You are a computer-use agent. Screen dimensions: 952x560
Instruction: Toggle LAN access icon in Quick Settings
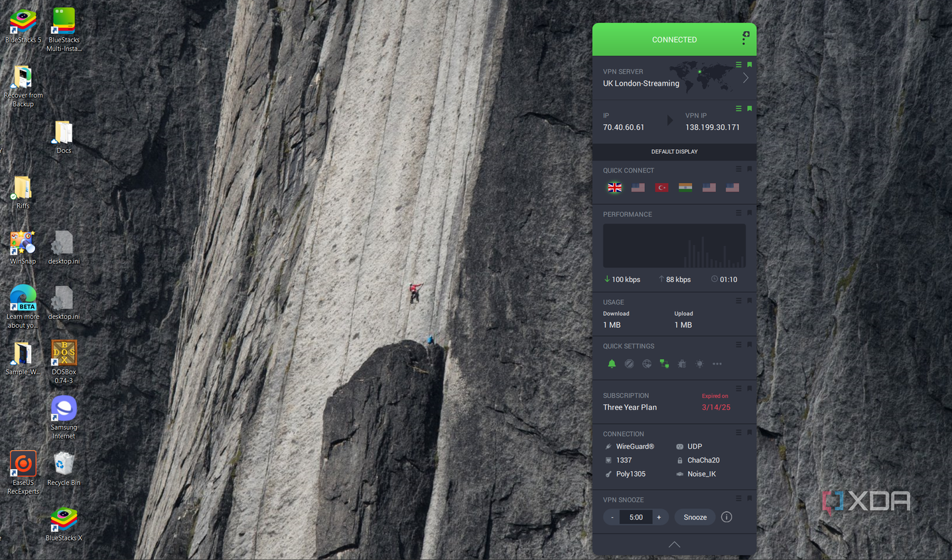click(x=664, y=364)
